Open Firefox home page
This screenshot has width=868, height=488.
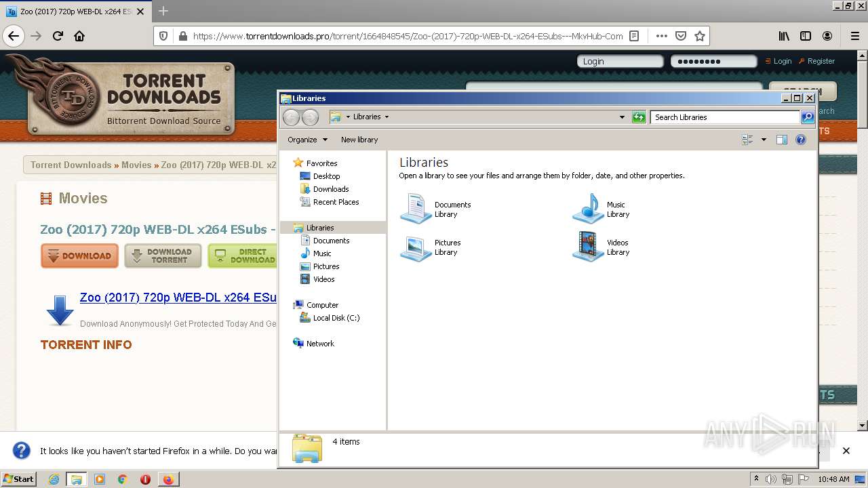pyautogui.click(x=79, y=36)
